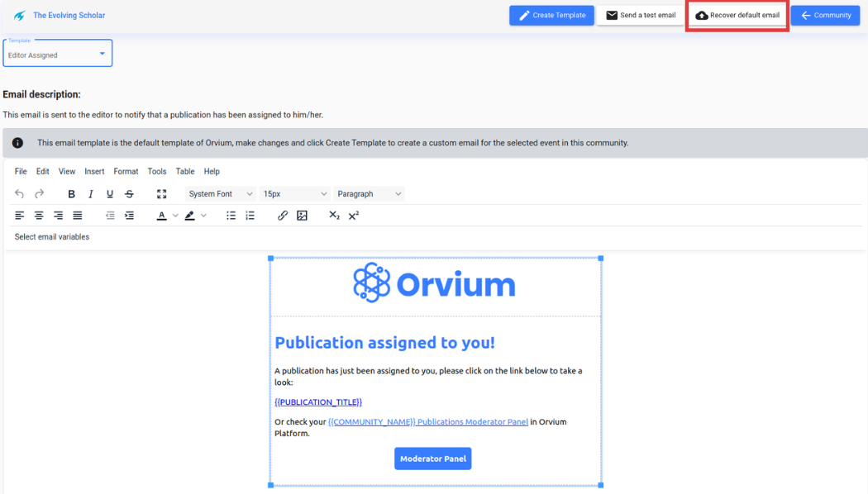Apply subscript formatting

click(x=334, y=215)
